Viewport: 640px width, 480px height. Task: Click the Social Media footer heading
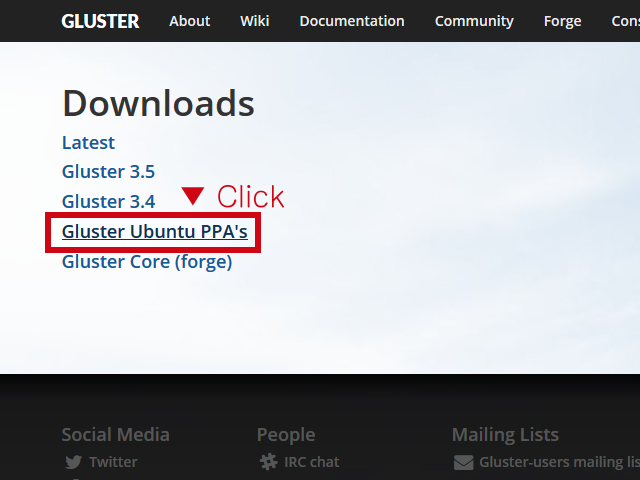(116, 434)
